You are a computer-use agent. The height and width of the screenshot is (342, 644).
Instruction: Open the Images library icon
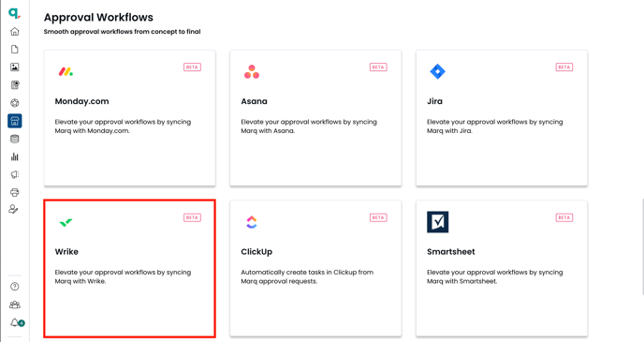[x=15, y=67]
